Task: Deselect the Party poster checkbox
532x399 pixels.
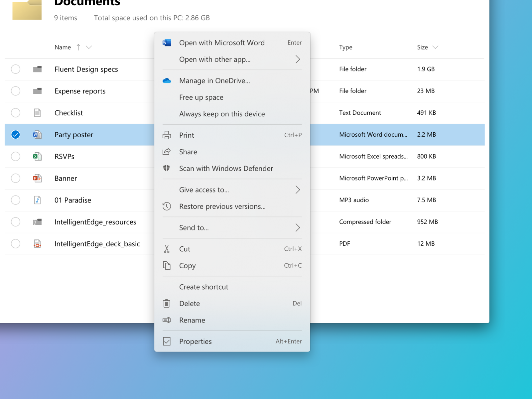Action: [15, 135]
